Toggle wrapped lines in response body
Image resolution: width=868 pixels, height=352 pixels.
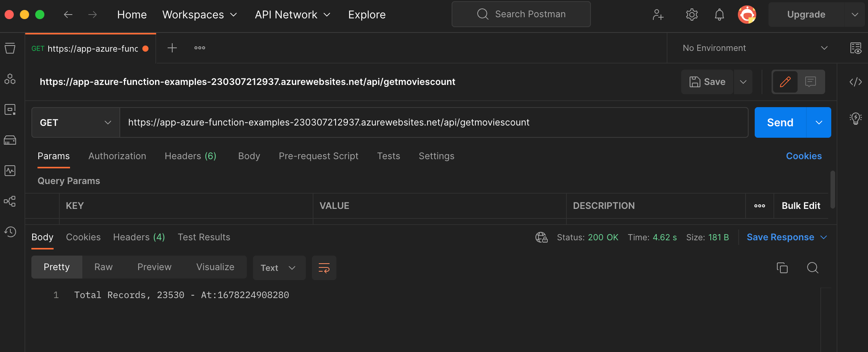tap(324, 268)
